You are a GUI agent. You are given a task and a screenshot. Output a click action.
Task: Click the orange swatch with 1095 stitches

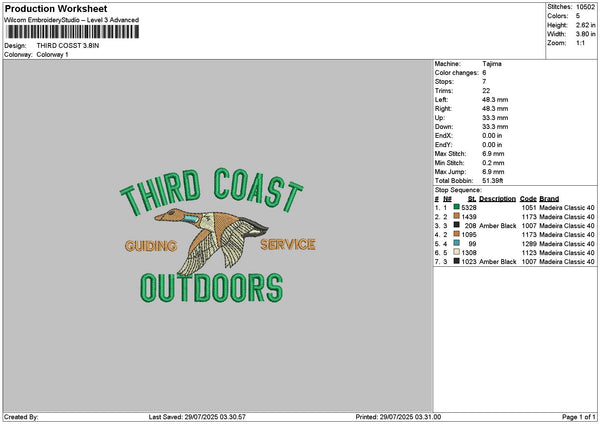coord(456,234)
